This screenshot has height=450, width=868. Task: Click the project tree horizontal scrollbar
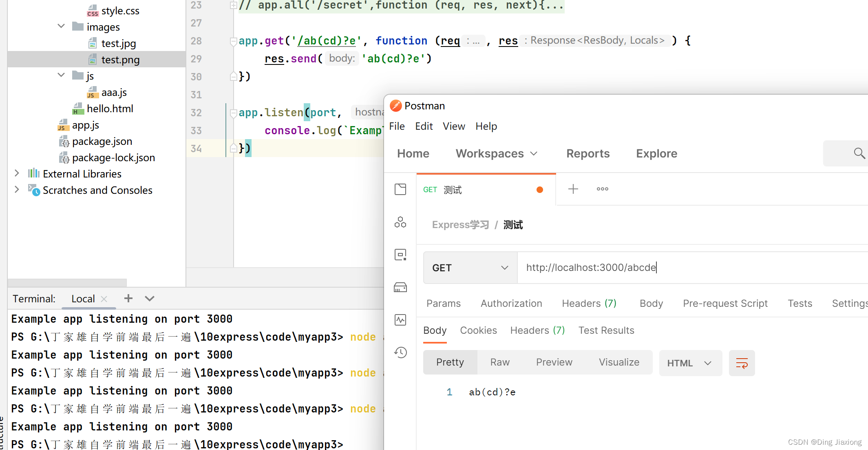[x=67, y=282]
